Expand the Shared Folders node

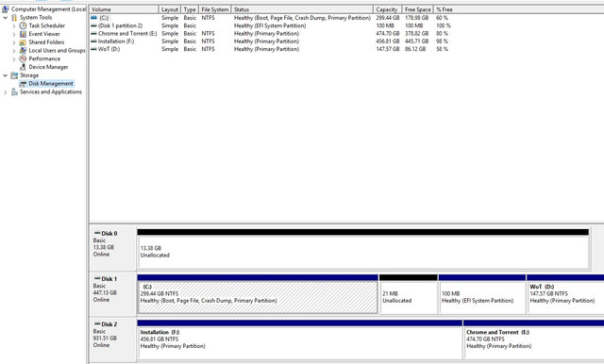pyautogui.click(x=14, y=42)
